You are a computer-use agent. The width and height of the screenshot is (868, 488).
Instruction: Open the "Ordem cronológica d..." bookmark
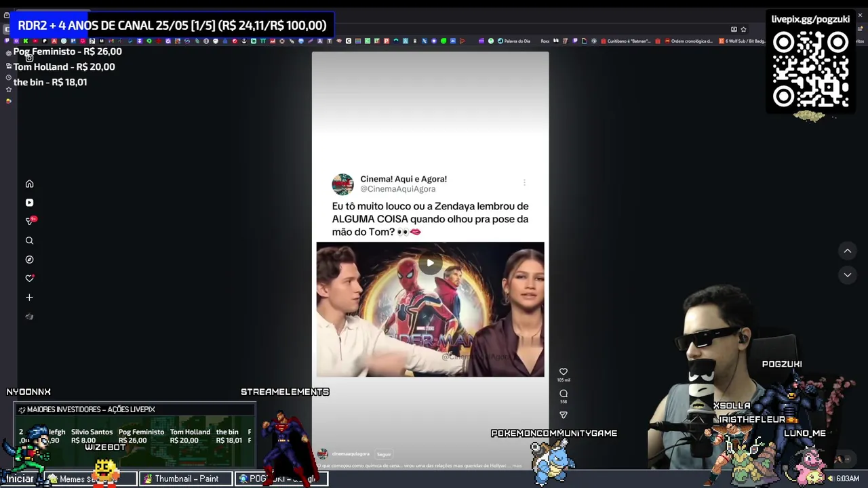coord(688,41)
